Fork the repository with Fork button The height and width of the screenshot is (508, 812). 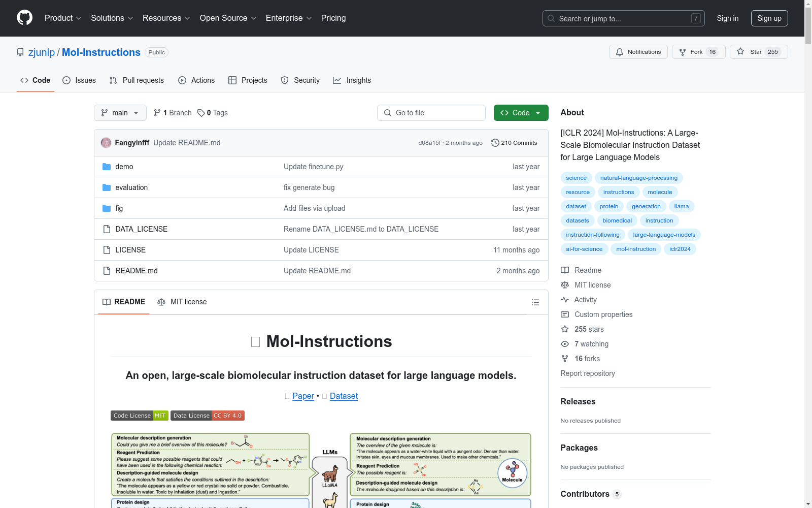[x=698, y=52]
